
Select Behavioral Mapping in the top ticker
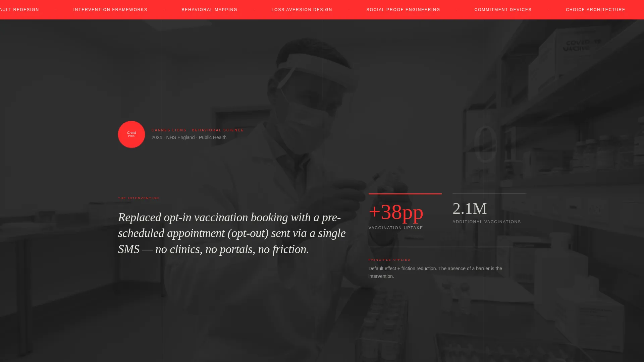pos(209,10)
